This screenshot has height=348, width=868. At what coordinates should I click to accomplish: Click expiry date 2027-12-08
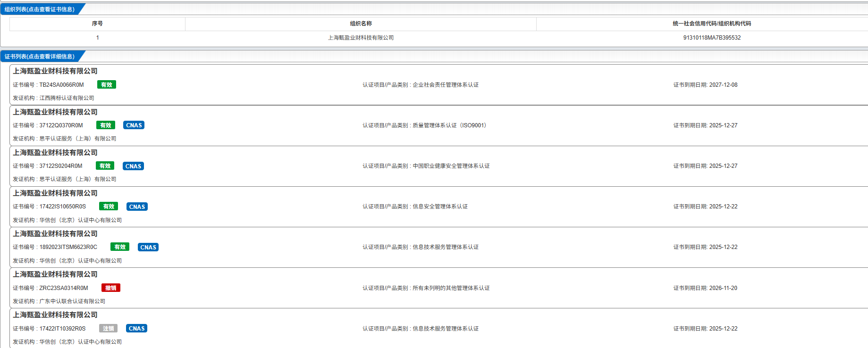click(723, 85)
